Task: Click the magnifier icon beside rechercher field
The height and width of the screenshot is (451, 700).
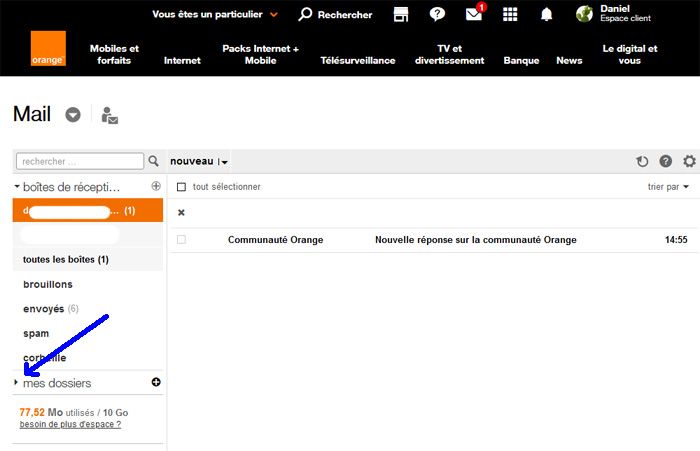Action: pyautogui.click(x=153, y=161)
